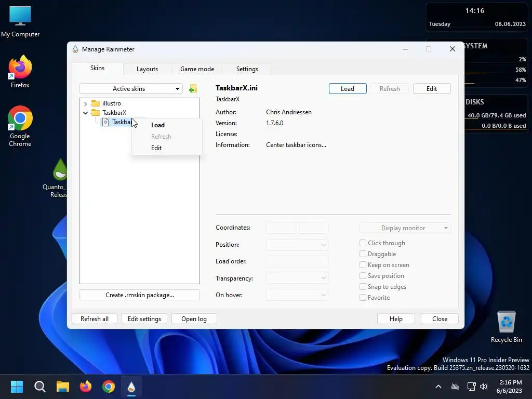Image resolution: width=532 pixels, height=399 pixels.
Task: Click the Help button
Action: pos(395,319)
